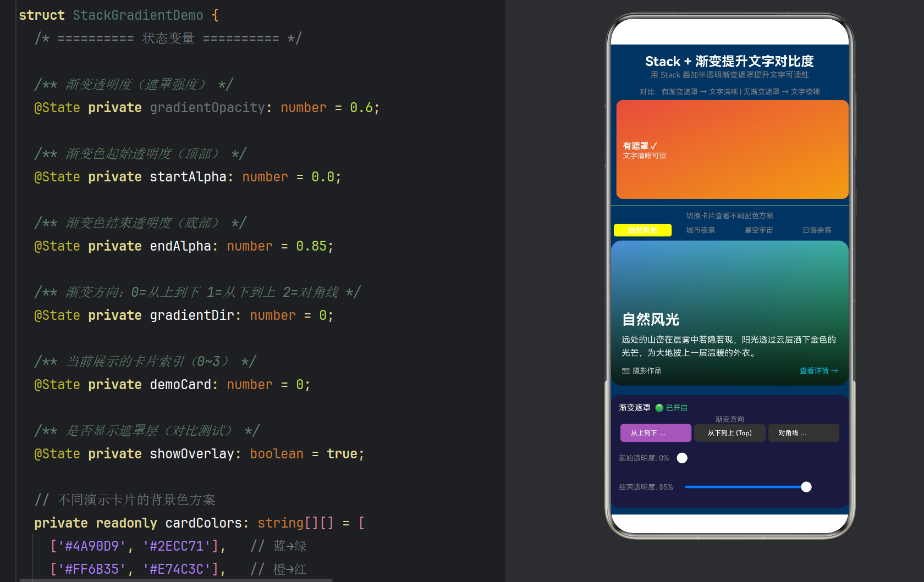Screen dimensions: 924x582
Task: Click the StackGradientDemo struct name
Action: [x=138, y=15]
